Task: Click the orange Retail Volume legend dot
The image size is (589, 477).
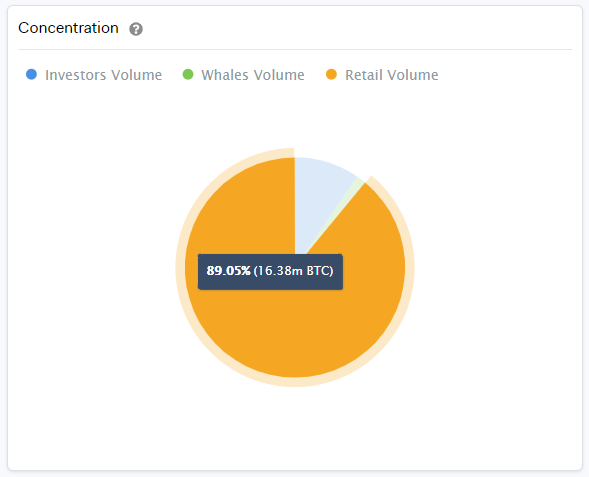Action: click(x=331, y=74)
